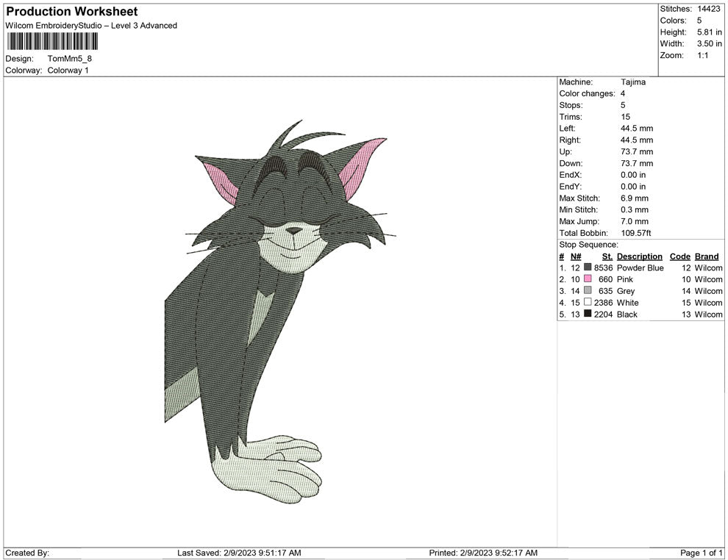Click the Stop Sequence heading
The height and width of the screenshot is (560, 728).
click(x=589, y=245)
